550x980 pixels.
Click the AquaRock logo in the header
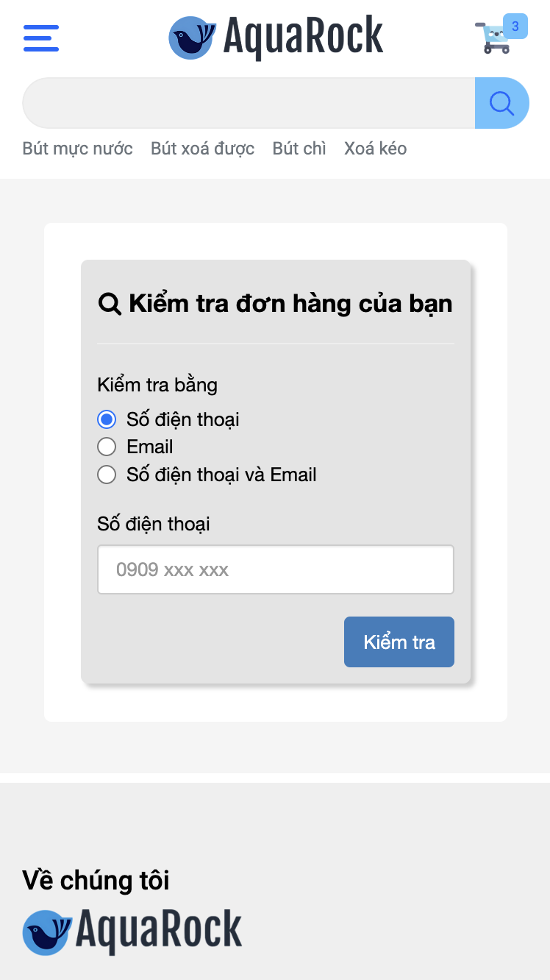(x=276, y=37)
